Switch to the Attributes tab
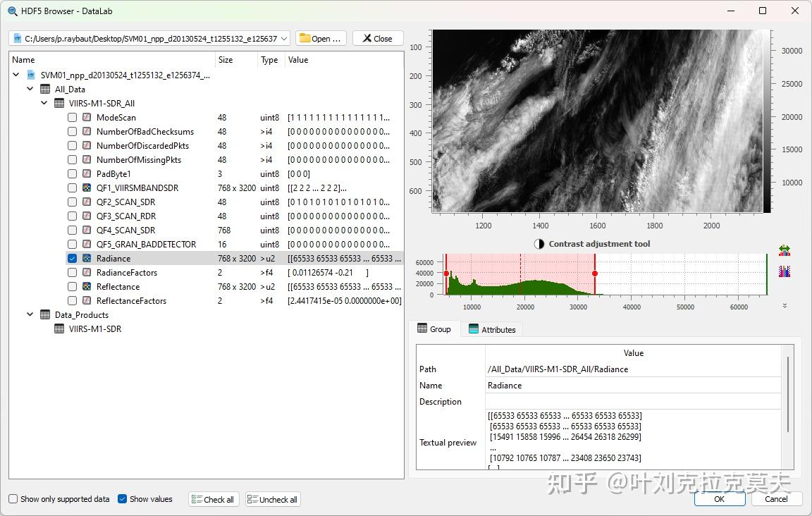This screenshot has height=516, width=812. click(492, 329)
